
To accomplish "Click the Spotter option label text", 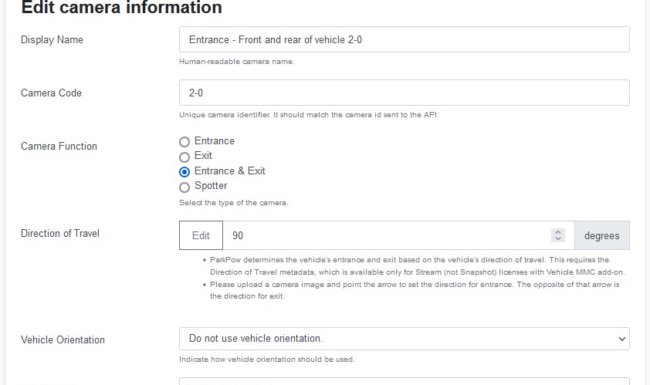I will click(211, 186).
